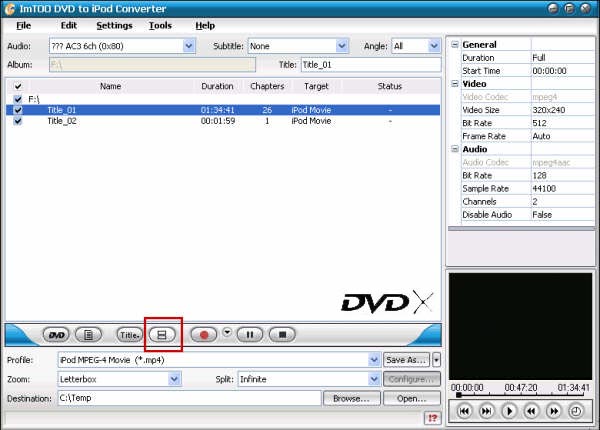Rewind the preview video
600x430 pixels.
pos(531,411)
